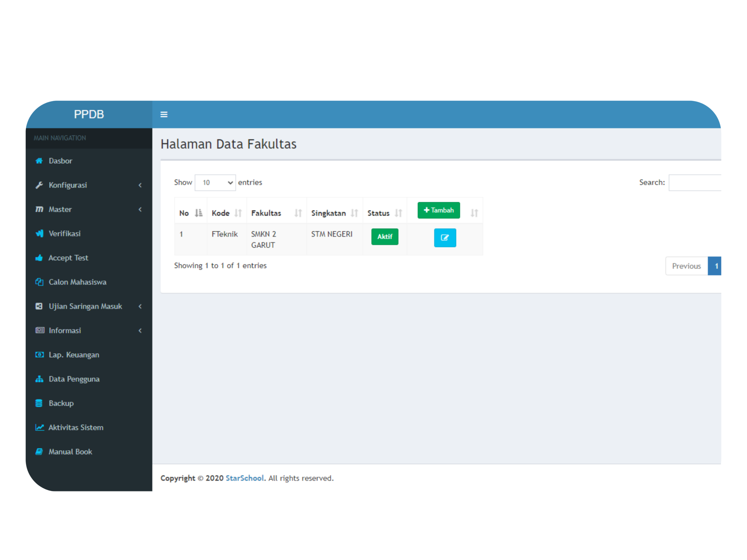Expand the Konfigurasi submenu chevron
The height and width of the screenshot is (560, 747).
[x=140, y=185]
